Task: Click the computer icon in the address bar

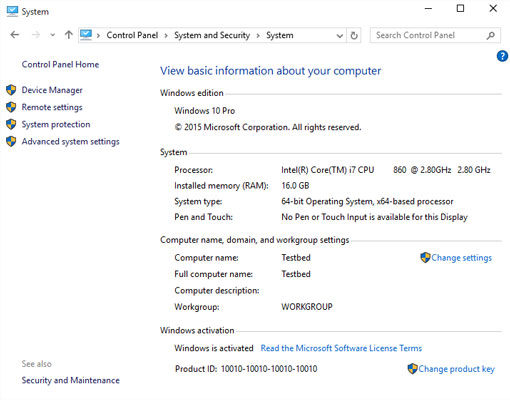Action: coord(86,34)
